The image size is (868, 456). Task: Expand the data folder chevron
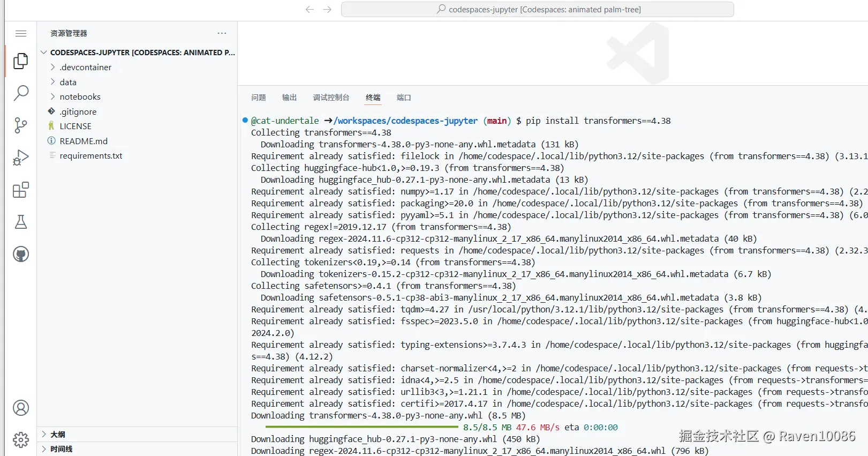coord(52,81)
